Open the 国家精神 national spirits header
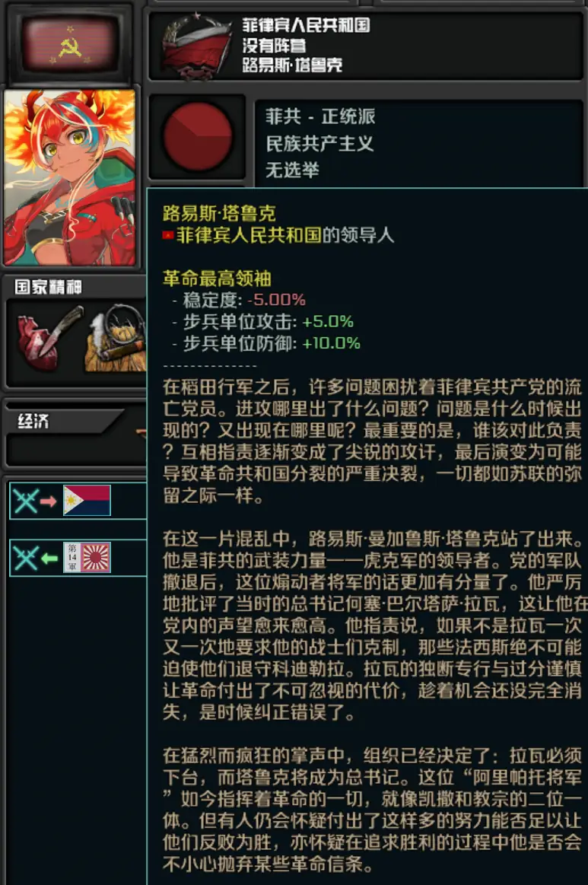 49,287
